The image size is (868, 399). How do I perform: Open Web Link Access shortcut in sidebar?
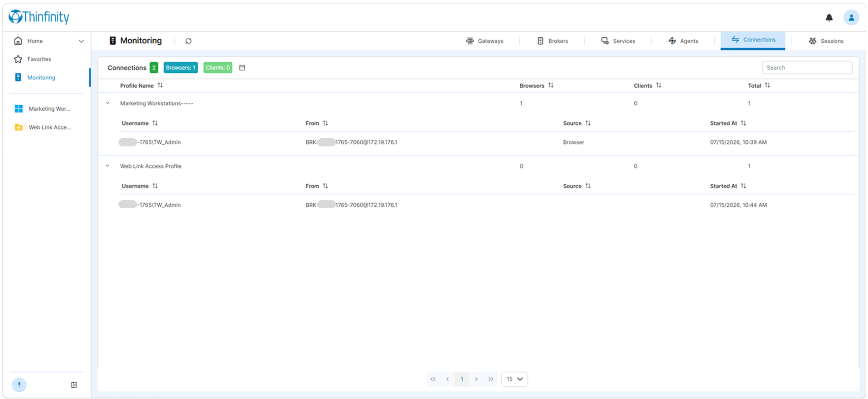[43, 127]
